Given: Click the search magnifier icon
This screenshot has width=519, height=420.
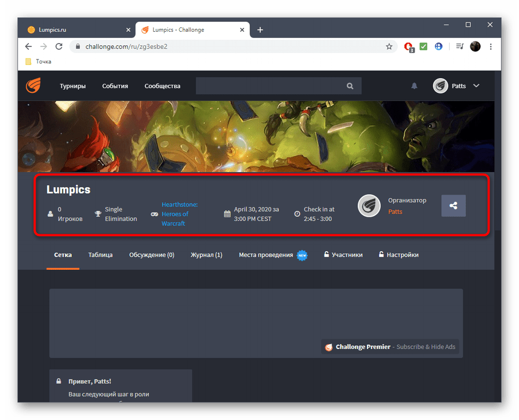Looking at the screenshot, I should point(350,86).
